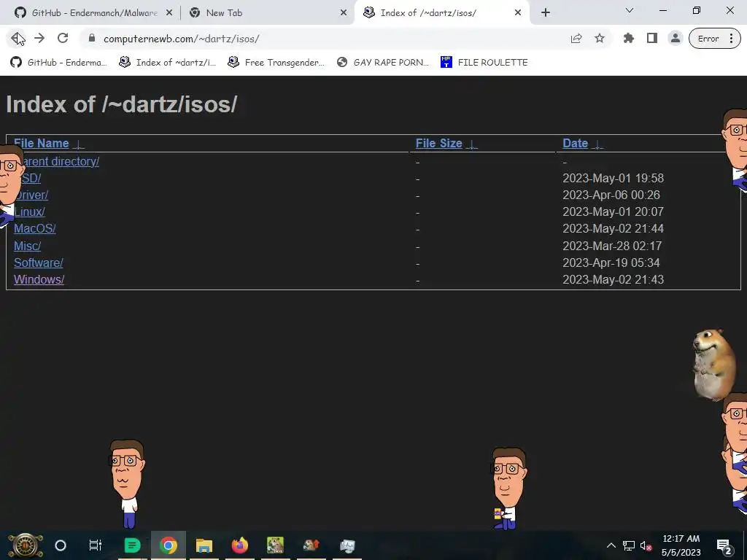Screen dimensions: 747x560
Task: Click the Error update button
Action: click(708, 39)
